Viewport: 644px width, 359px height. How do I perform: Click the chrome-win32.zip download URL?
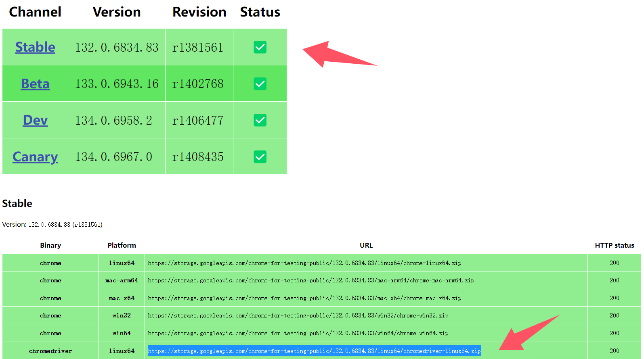tap(298, 315)
